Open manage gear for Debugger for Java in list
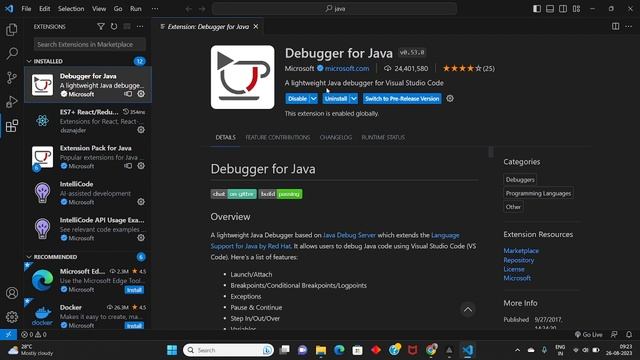640x360 pixels. (x=141, y=94)
